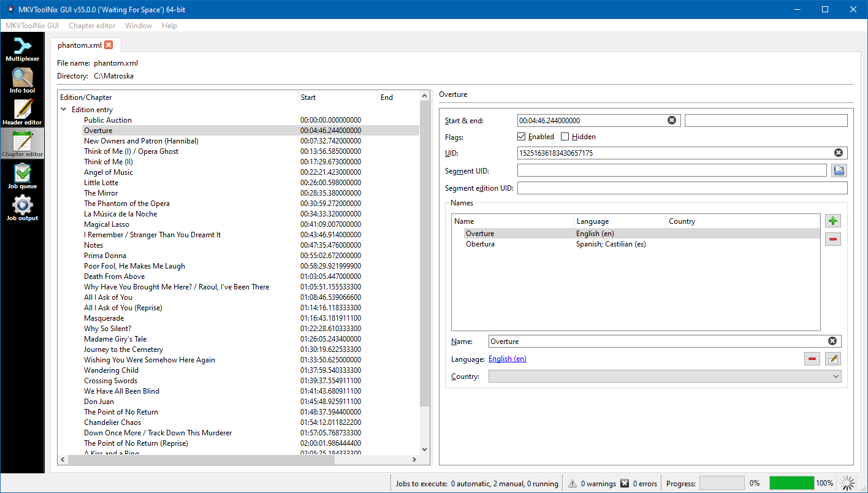
Task: Add a new chapter name with the plus icon
Action: (832, 220)
